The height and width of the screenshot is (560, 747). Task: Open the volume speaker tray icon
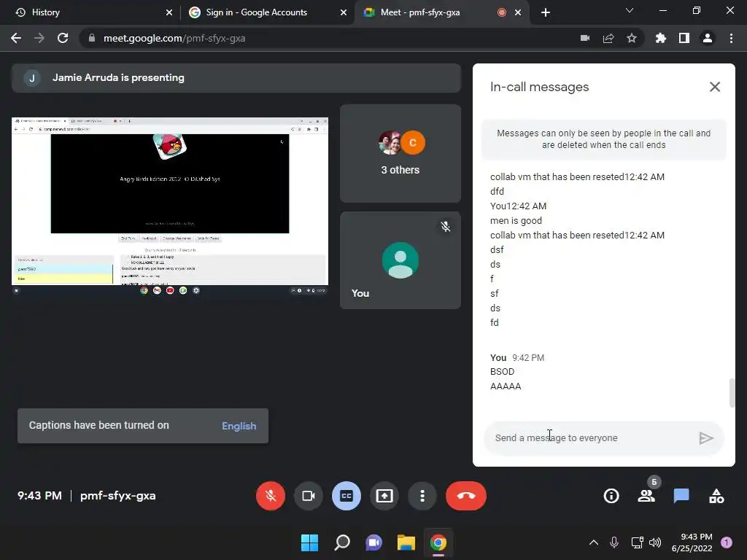(x=655, y=542)
